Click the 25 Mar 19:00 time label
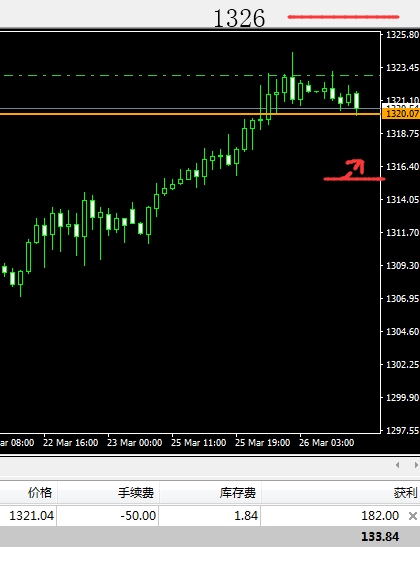Screen dimensions: 420x563 click(262, 443)
